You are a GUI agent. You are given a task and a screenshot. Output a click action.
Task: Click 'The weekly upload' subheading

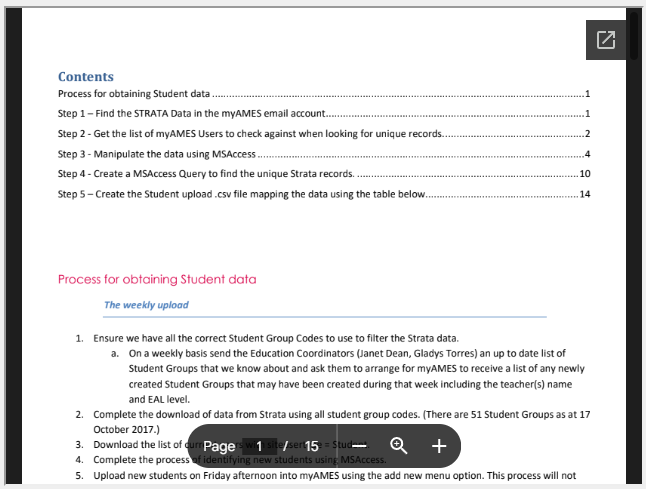tap(146, 305)
